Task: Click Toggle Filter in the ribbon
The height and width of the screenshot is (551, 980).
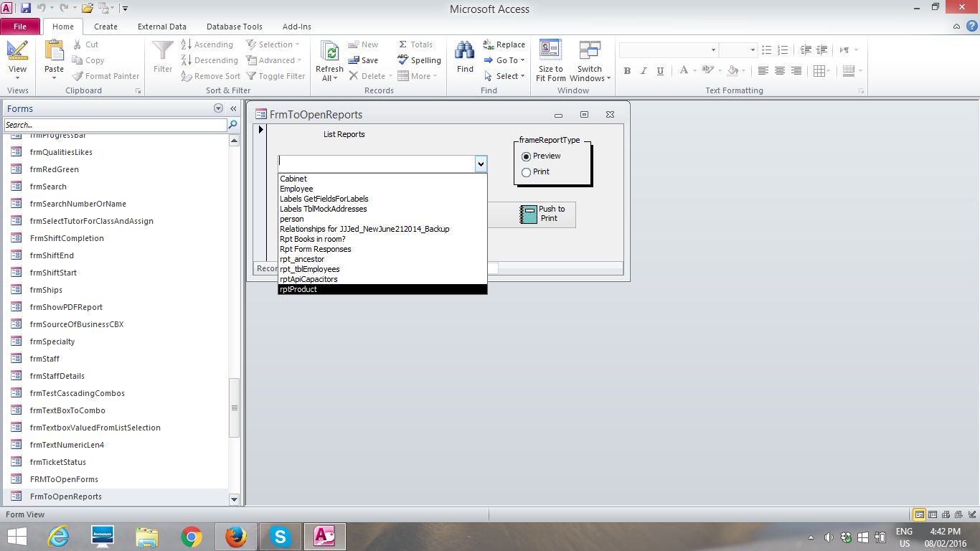Action: tap(275, 76)
